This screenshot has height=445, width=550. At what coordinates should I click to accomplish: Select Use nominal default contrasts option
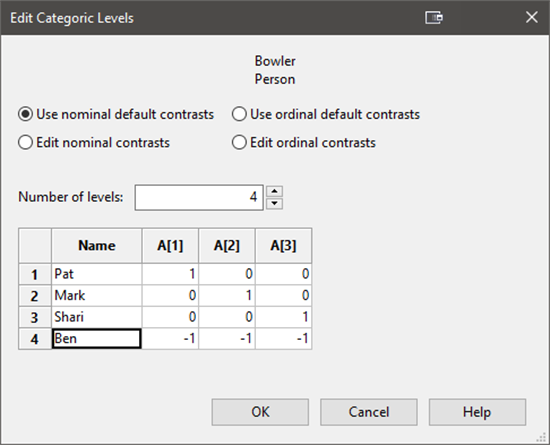click(116, 114)
